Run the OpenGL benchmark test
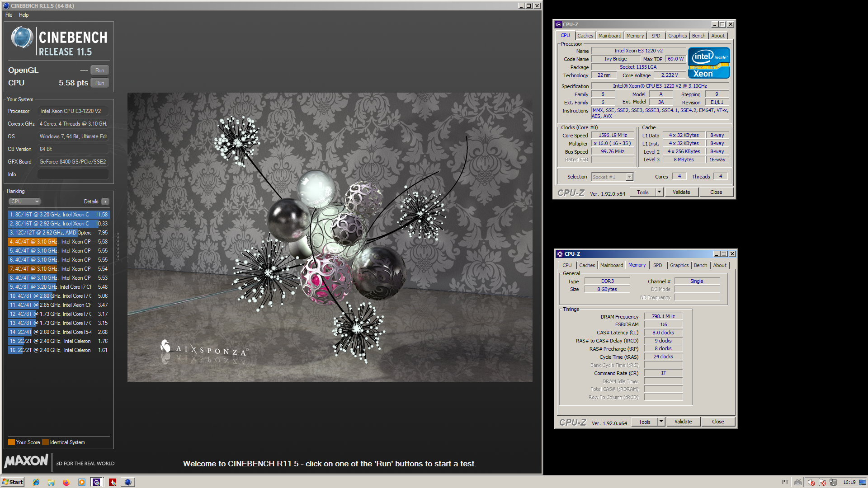 click(x=100, y=70)
